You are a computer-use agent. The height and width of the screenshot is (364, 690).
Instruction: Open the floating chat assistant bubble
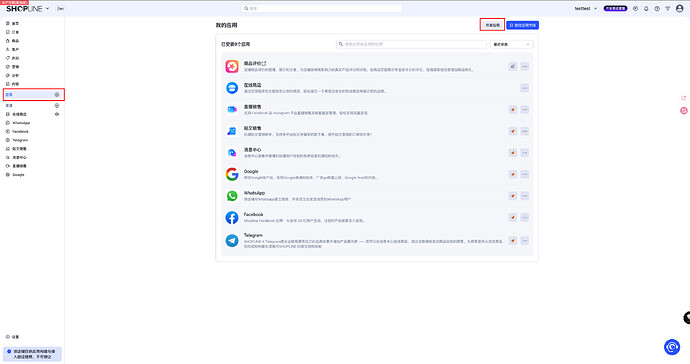point(672,347)
